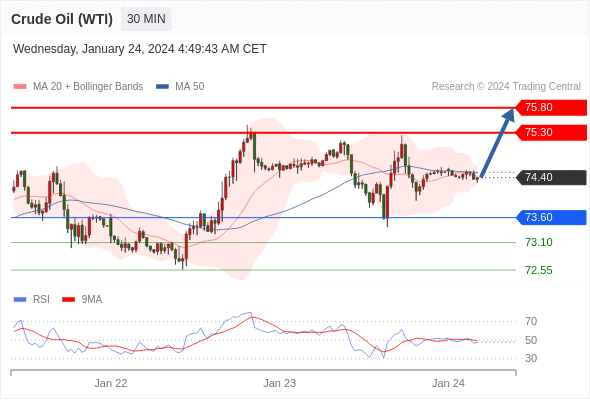Click the 9MA legend label
This screenshot has height=400, width=590.
[x=92, y=300]
